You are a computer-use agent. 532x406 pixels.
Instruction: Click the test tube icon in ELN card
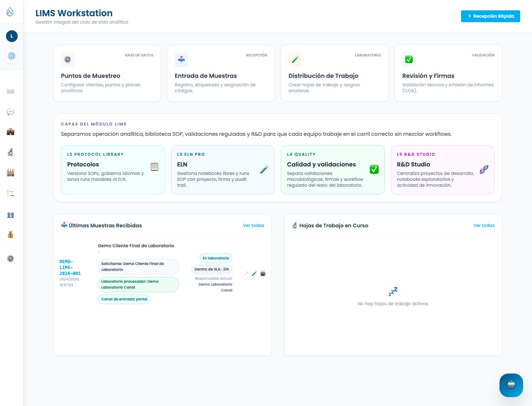pos(264,169)
